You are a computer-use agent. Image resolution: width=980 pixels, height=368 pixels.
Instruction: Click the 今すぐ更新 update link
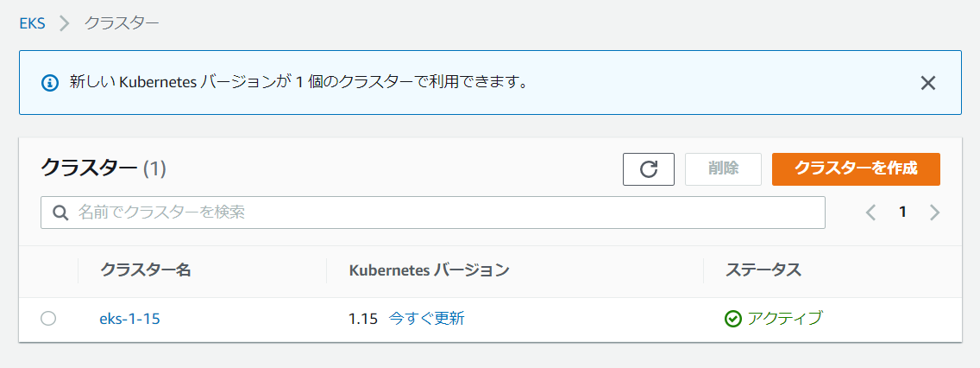426,319
